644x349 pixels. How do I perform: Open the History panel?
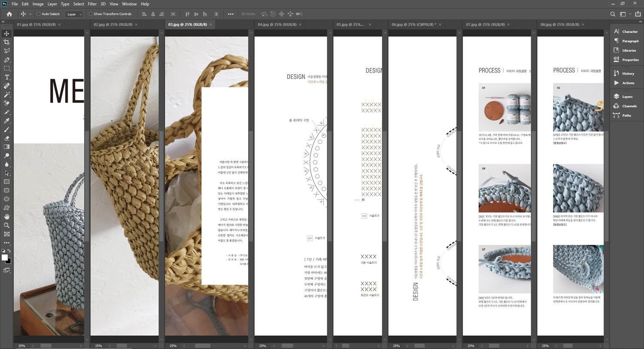pyautogui.click(x=628, y=73)
